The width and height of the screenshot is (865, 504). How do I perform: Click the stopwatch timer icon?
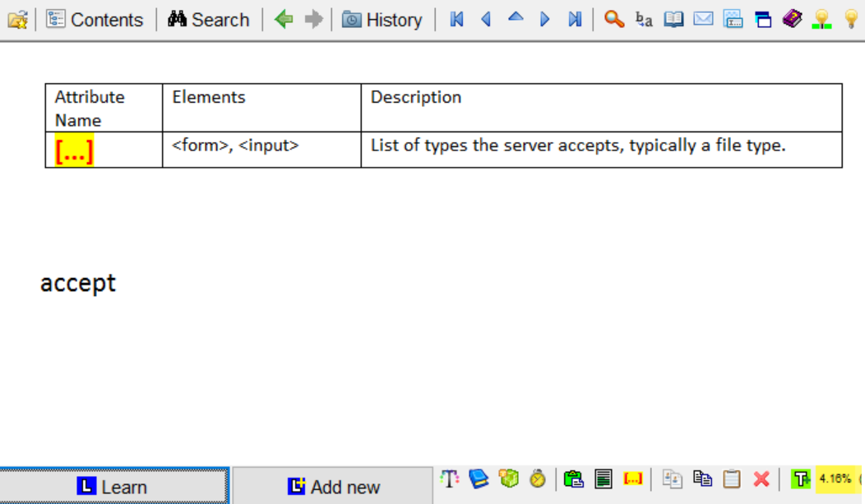coord(539,479)
